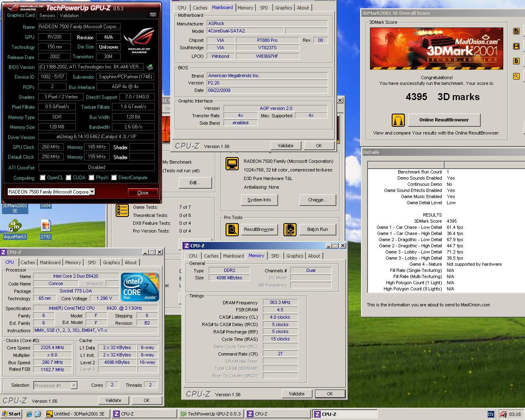Open SPD tab in memory CPU-Z window
This screenshot has width=525, height=420.
click(275, 256)
